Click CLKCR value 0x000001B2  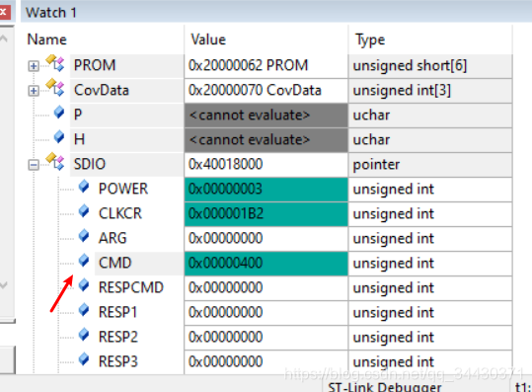point(266,214)
